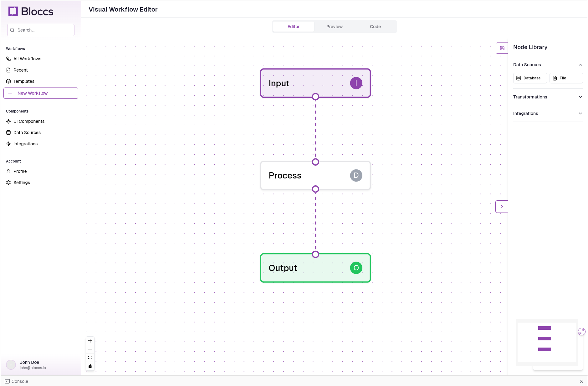Click the Process node's D badge
The height and width of the screenshot is (386, 588).
(x=356, y=175)
